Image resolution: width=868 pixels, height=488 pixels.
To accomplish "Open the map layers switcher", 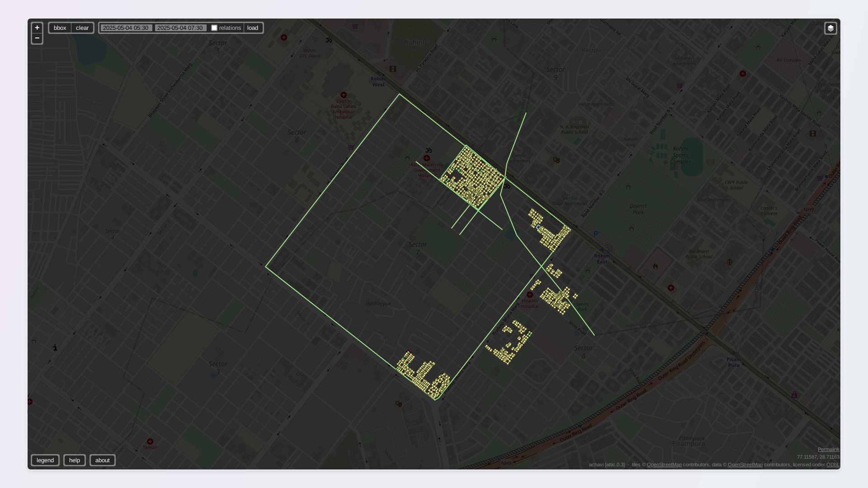I will click(x=830, y=28).
